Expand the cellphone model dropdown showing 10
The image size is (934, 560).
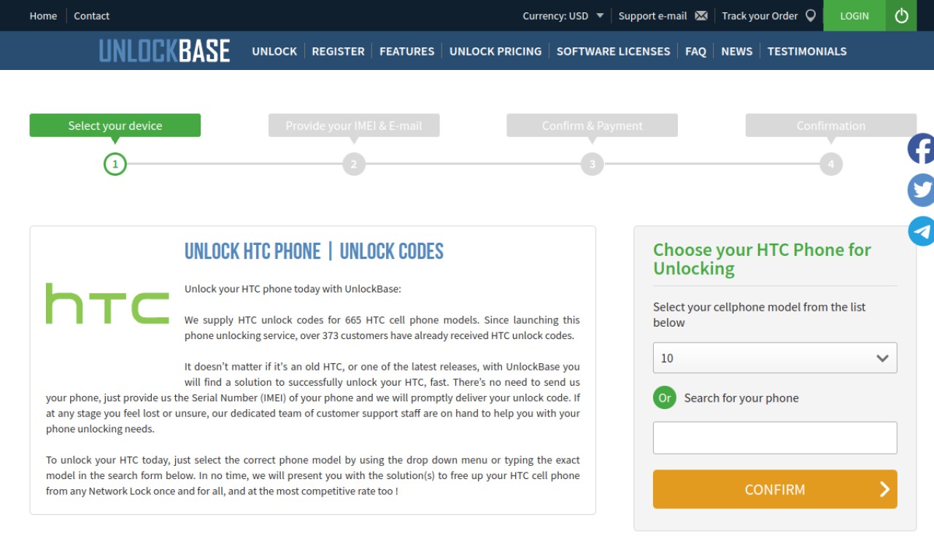coord(775,358)
